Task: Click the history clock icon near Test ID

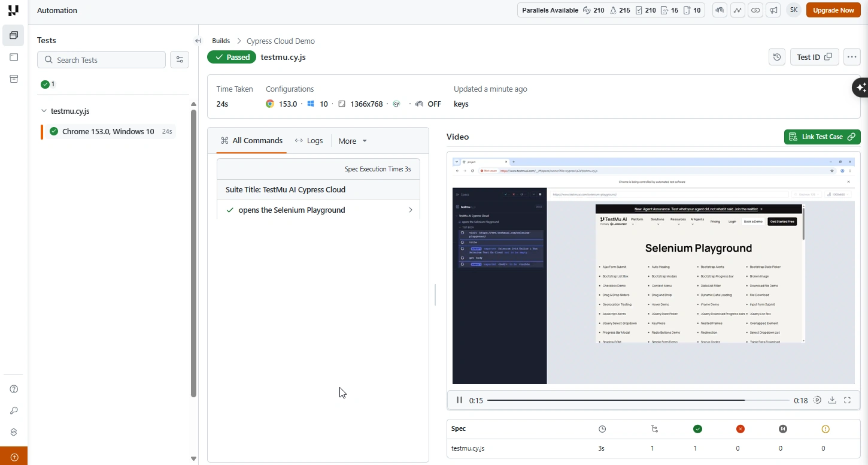Action: [777, 57]
